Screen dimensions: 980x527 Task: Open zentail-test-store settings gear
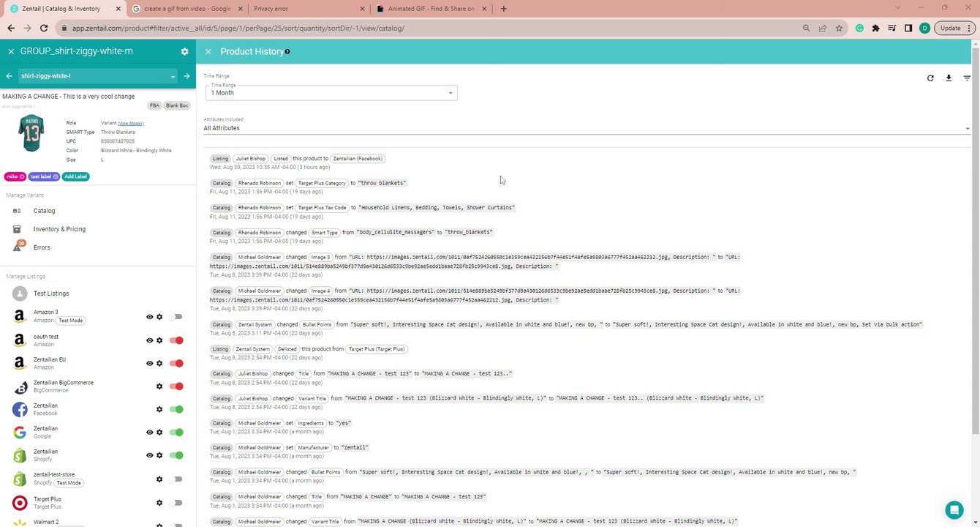click(159, 479)
